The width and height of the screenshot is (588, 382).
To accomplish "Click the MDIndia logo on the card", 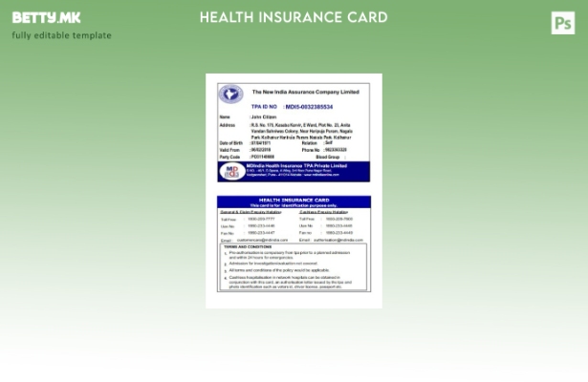I will point(230,171).
